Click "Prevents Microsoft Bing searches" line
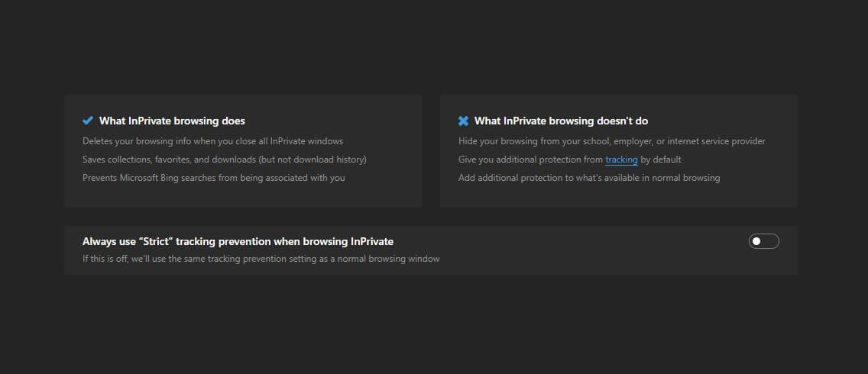This screenshot has height=374, width=868. (x=214, y=178)
